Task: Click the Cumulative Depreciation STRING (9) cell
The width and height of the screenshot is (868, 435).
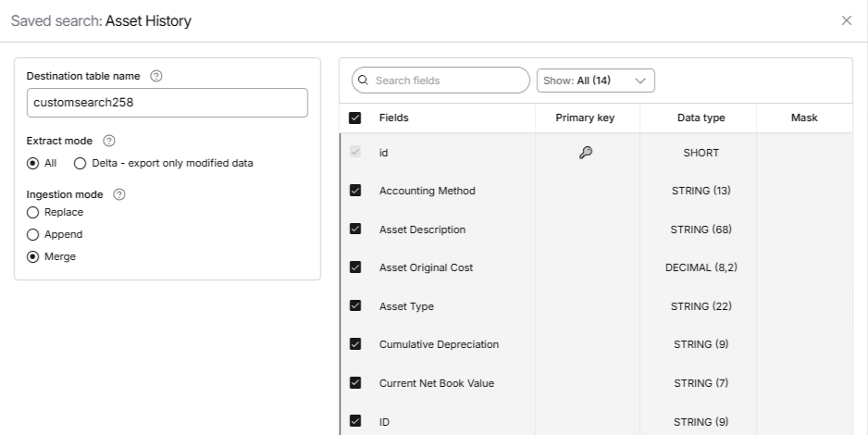Action: [x=701, y=344]
